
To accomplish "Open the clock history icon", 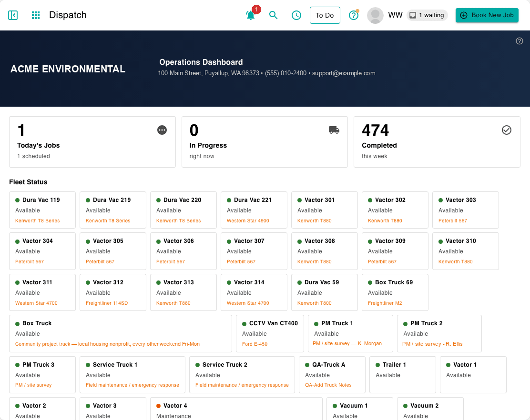I will (296, 15).
